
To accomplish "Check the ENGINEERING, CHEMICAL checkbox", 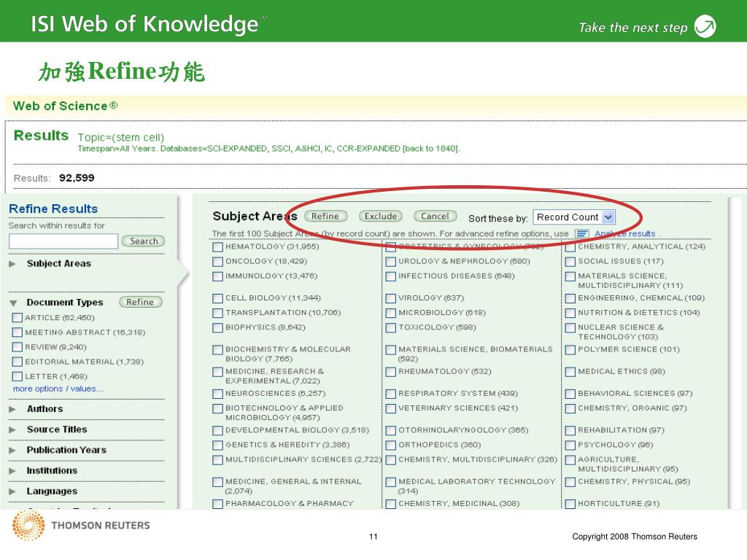I will pos(570,298).
